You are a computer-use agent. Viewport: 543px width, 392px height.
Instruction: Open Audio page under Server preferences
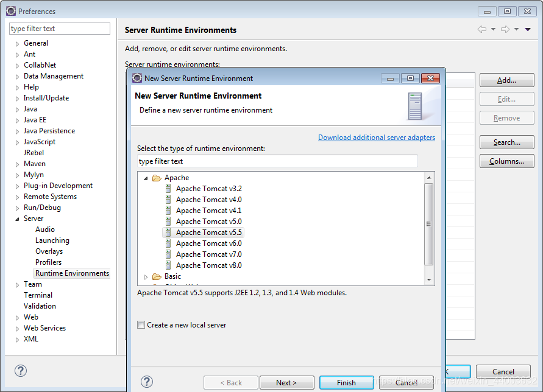click(x=45, y=229)
